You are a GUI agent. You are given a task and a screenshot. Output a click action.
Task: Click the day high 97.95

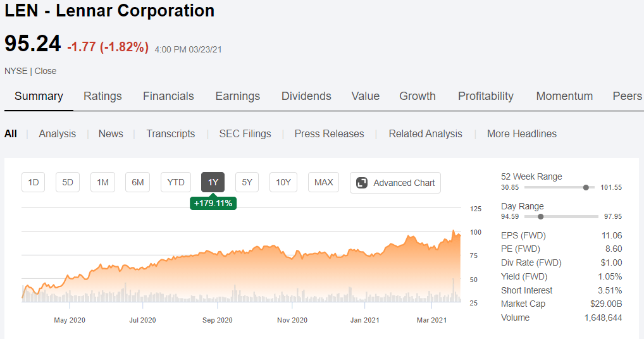[x=613, y=217]
